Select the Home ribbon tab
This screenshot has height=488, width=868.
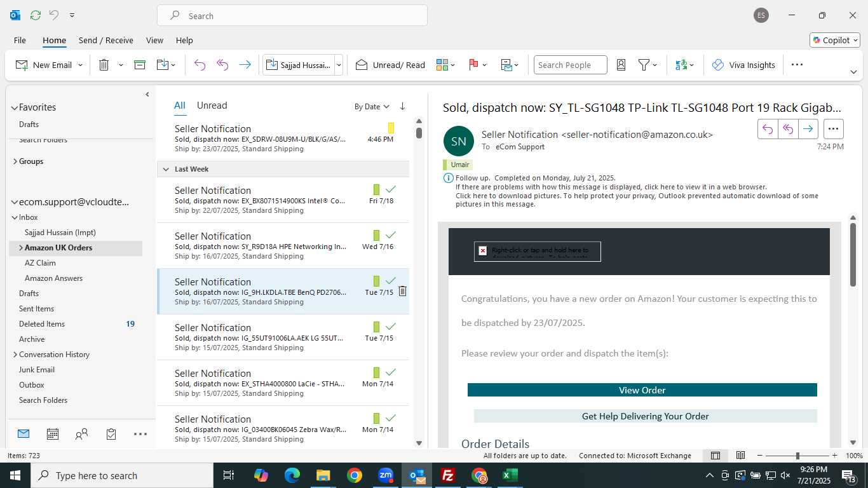tap(54, 40)
